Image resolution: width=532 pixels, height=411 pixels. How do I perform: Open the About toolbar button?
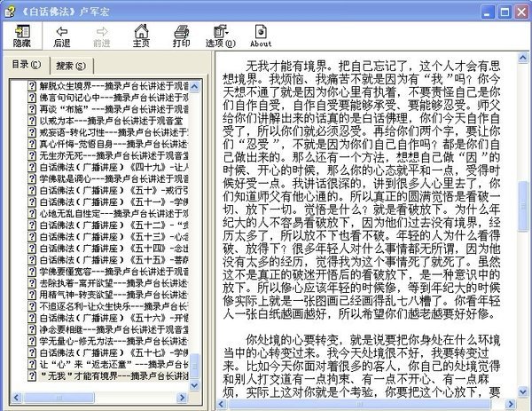pos(261,36)
